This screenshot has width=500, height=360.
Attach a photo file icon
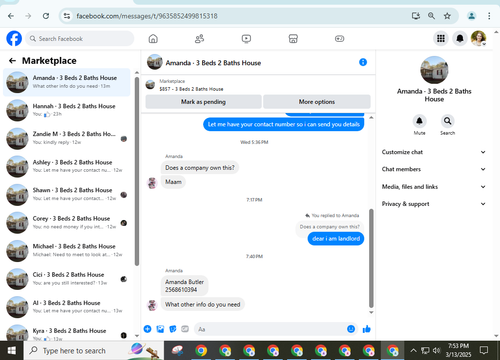(160, 329)
